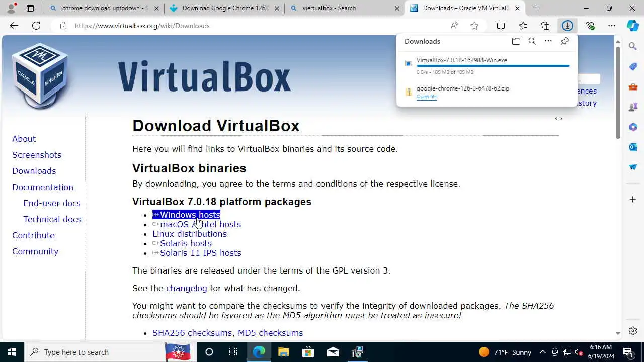644x362 pixels.
Task: Open the Community link
Action: click(35, 251)
